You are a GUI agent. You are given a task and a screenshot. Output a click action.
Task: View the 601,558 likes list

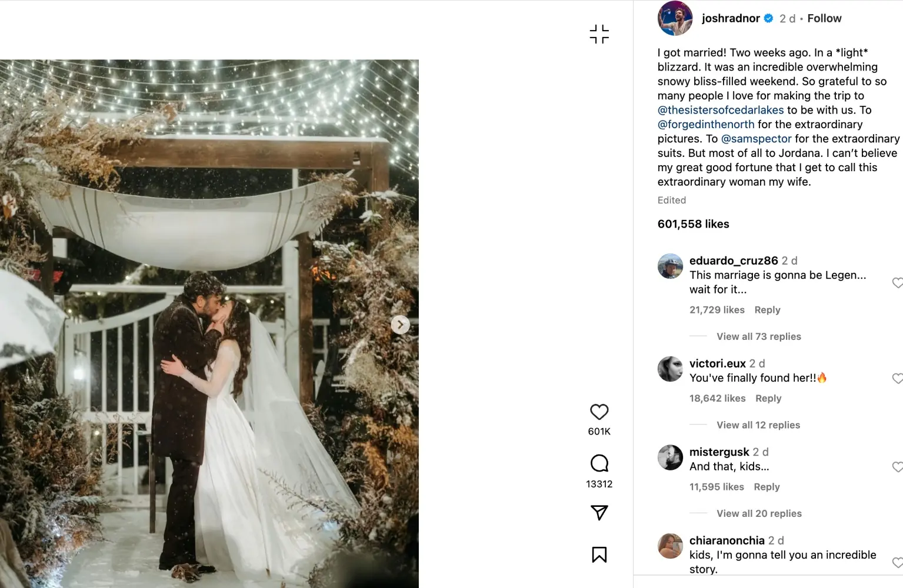pyautogui.click(x=693, y=224)
